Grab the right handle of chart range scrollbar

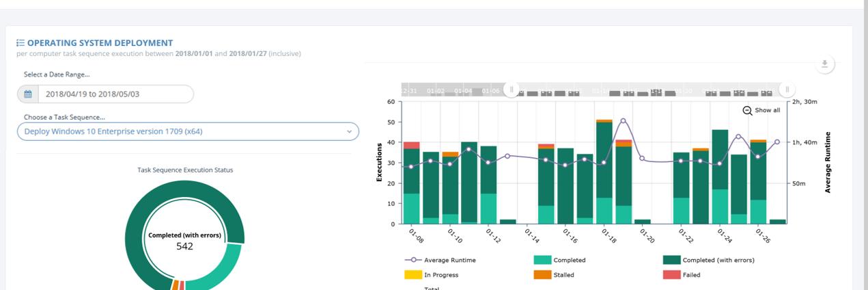[787, 90]
